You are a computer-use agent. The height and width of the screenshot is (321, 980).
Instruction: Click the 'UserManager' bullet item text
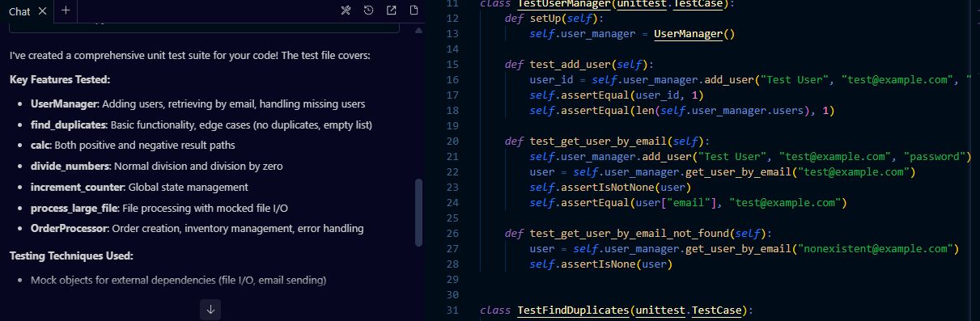(x=197, y=104)
